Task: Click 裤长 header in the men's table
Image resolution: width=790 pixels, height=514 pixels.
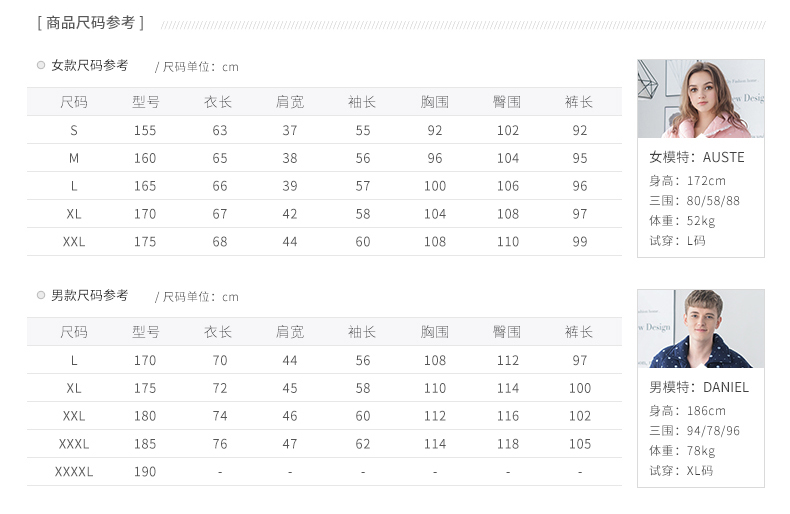Action: pos(579,332)
